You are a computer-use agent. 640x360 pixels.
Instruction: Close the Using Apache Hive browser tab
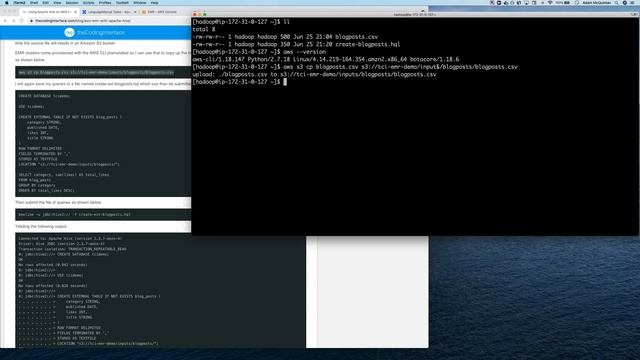[x=76, y=12]
